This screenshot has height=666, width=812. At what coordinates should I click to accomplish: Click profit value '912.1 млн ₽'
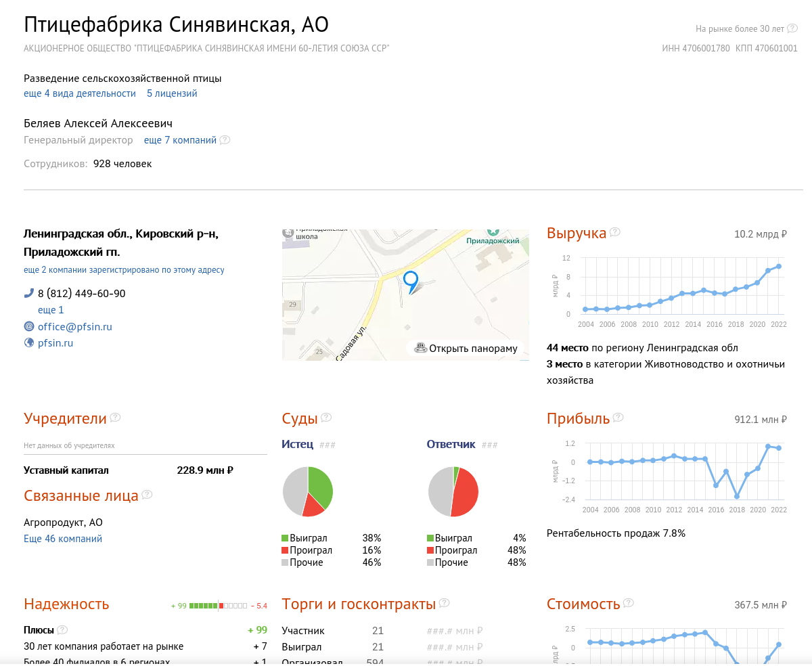click(761, 420)
